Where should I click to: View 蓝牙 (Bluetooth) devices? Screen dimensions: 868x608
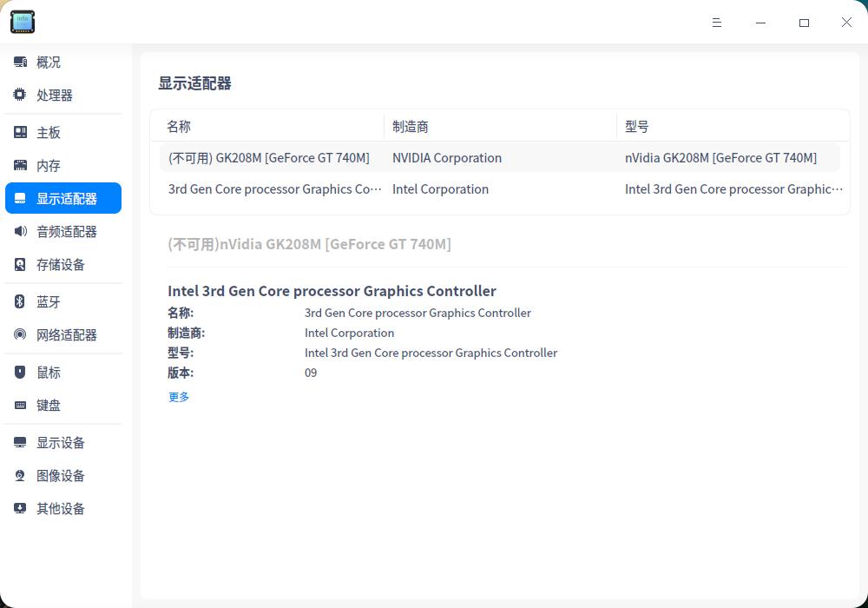tap(48, 301)
